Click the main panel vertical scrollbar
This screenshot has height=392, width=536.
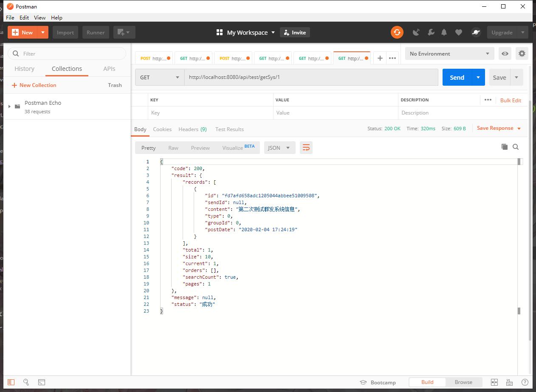[x=530, y=221]
